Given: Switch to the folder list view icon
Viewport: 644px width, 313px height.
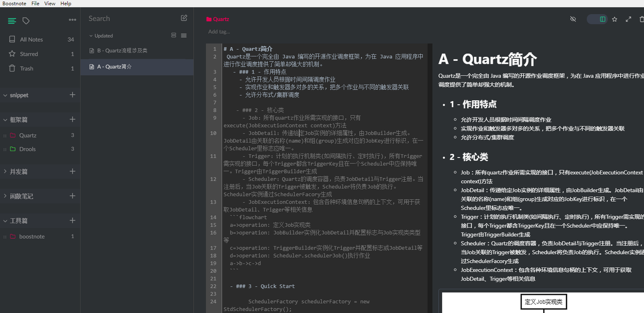Looking at the screenshot, I should tap(12, 21).
